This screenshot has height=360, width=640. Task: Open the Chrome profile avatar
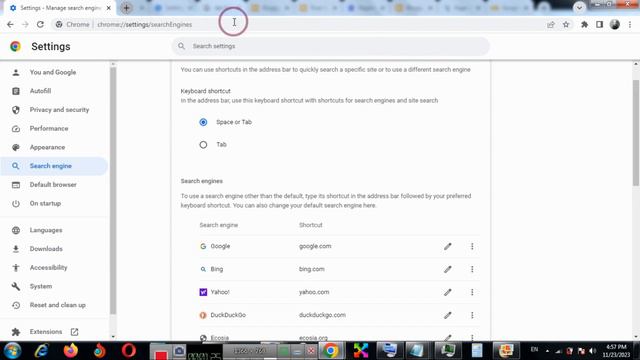615,24
